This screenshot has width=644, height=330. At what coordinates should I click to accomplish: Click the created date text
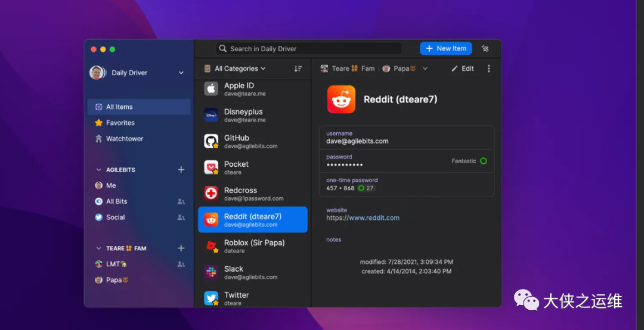407,271
